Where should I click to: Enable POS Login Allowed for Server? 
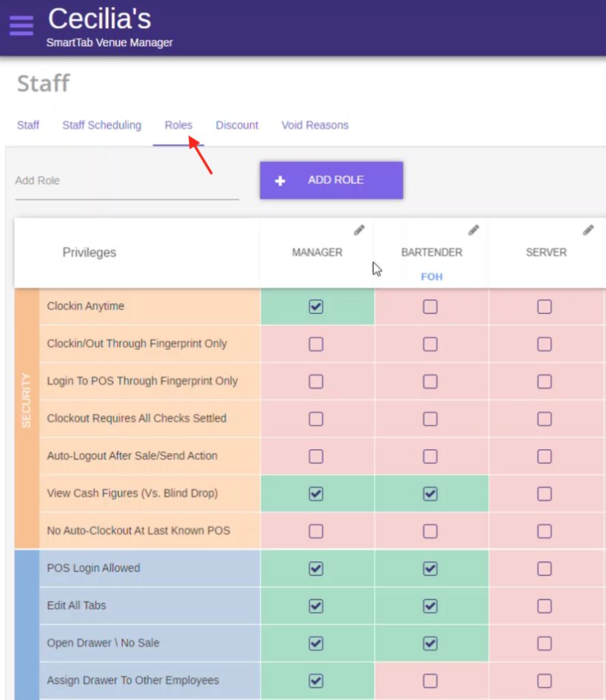(x=544, y=568)
